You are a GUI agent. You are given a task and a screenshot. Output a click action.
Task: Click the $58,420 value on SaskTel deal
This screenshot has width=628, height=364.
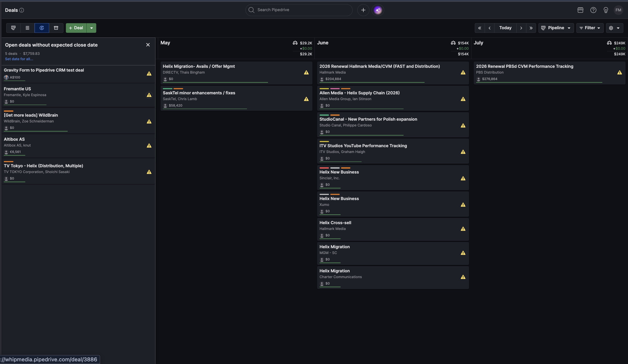point(176,105)
